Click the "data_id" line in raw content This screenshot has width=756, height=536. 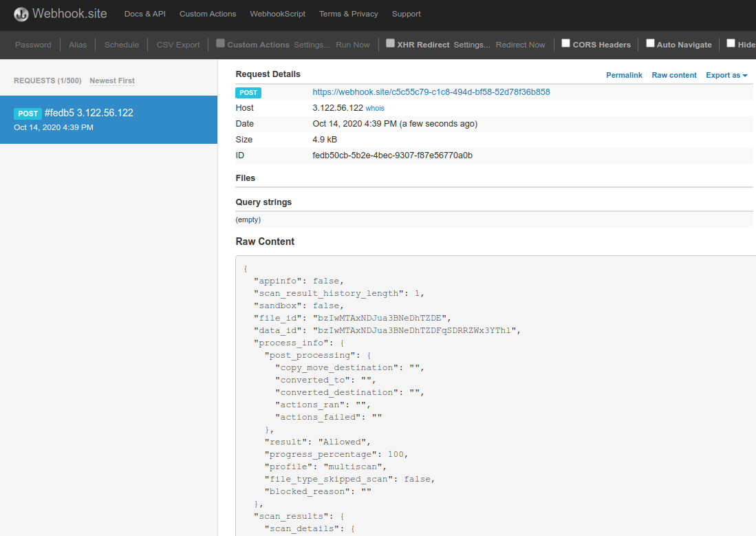(x=387, y=331)
